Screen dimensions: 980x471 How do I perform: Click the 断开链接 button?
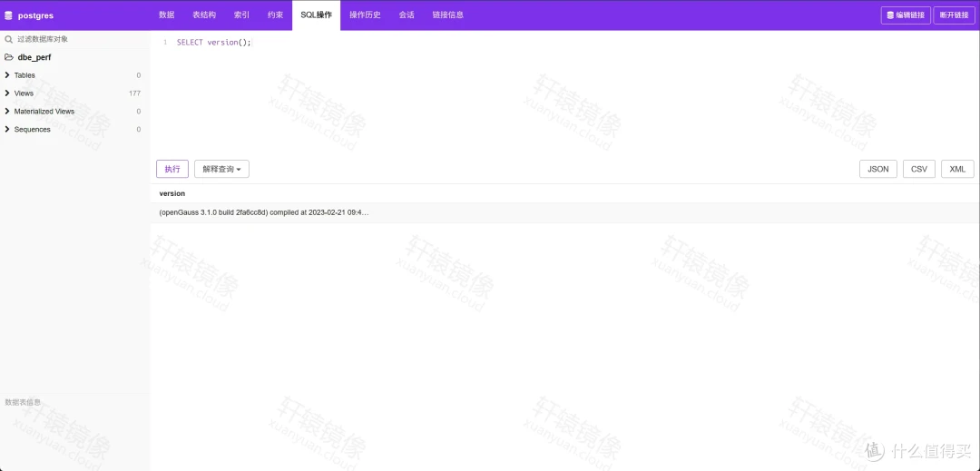point(954,15)
